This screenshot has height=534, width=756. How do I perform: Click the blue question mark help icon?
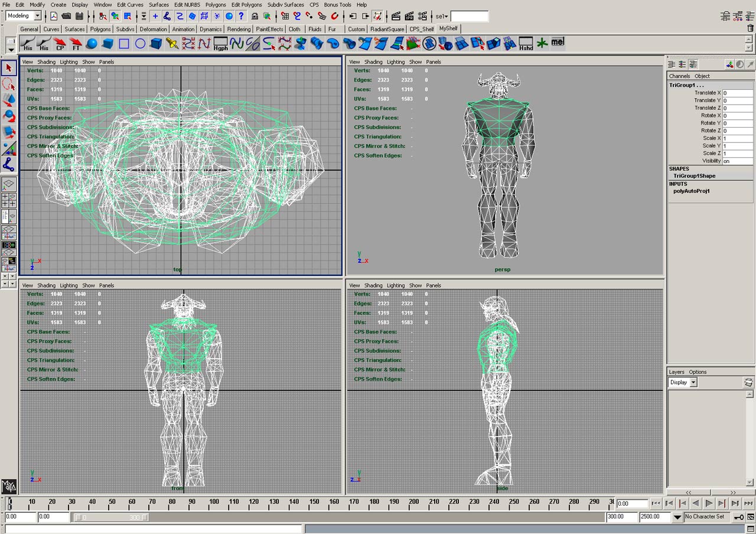pyautogui.click(x=241, y=16)
